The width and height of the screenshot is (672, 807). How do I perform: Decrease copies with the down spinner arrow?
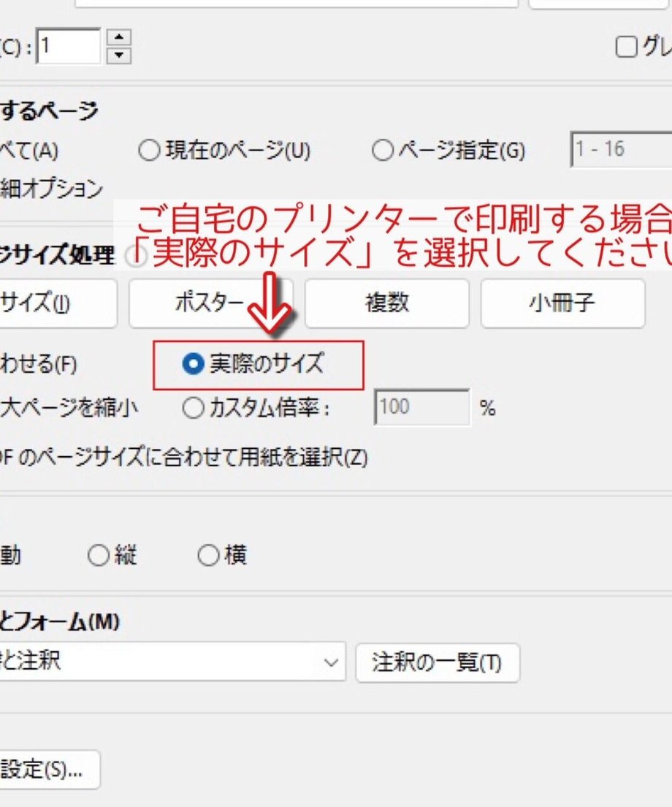119,55
